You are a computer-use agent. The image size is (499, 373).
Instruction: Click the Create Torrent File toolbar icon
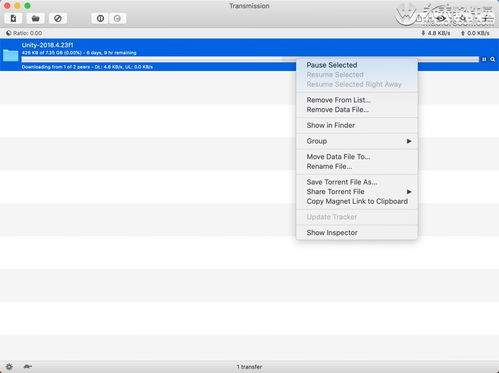pos(13,18)
